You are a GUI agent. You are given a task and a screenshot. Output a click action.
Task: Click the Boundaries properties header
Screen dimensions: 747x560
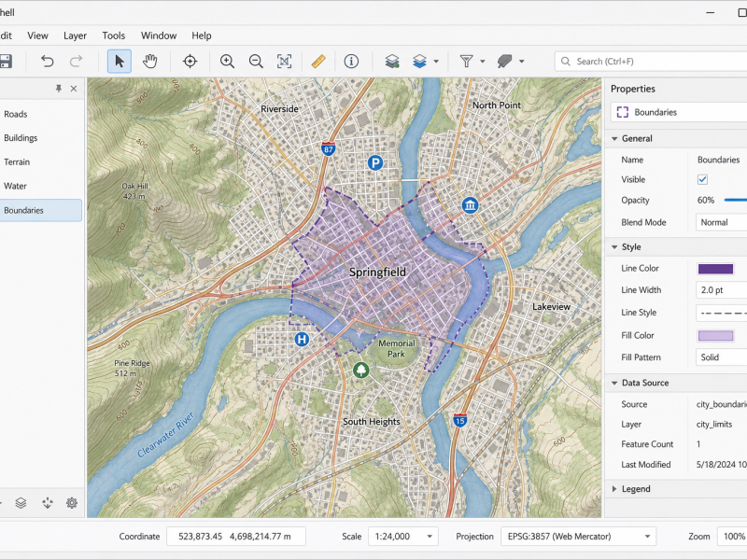click(x=679, y=112)
